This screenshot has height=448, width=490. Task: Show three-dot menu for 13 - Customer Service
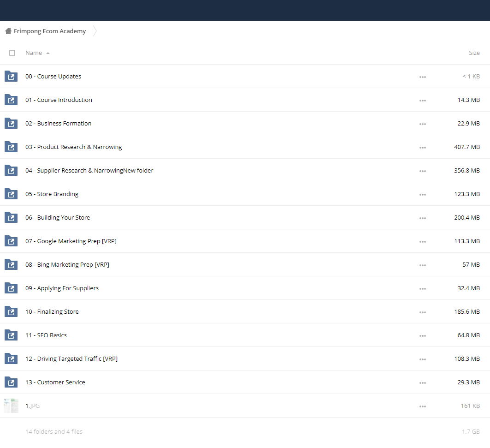click(x=423, y=383)
